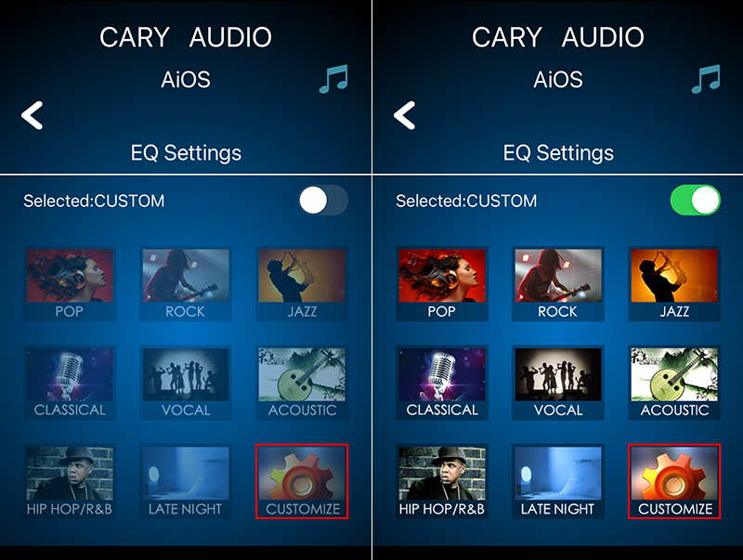The width and height of the screenshot is (743, 560).
Task: Enable the EQ switch that is off
Action: [323, 201]
